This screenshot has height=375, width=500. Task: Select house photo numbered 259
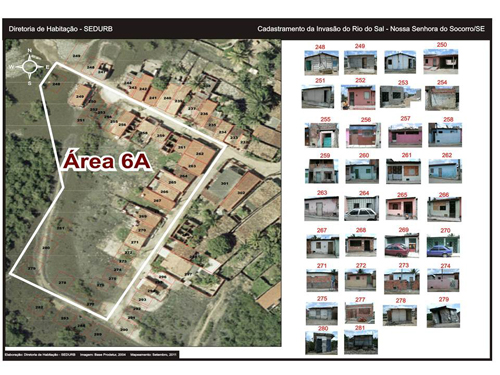(x=322, y=171)
